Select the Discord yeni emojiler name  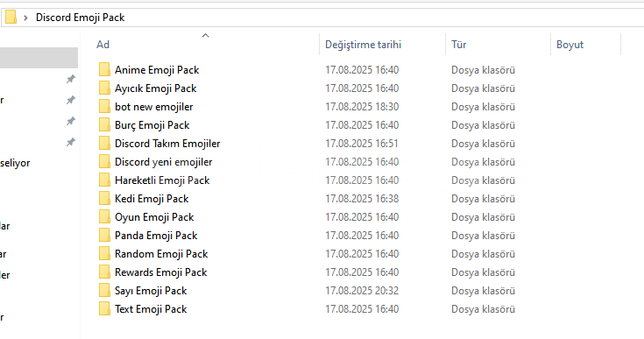(164, 162)
